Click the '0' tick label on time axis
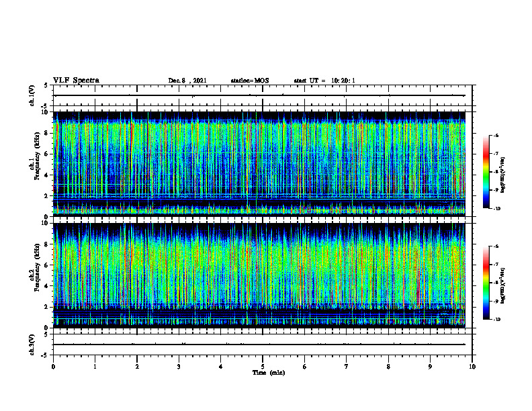Screen dimensions: 532x411 point(53,367)
